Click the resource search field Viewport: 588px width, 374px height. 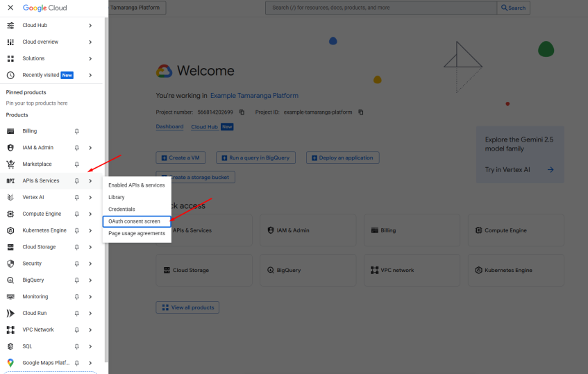382,8
